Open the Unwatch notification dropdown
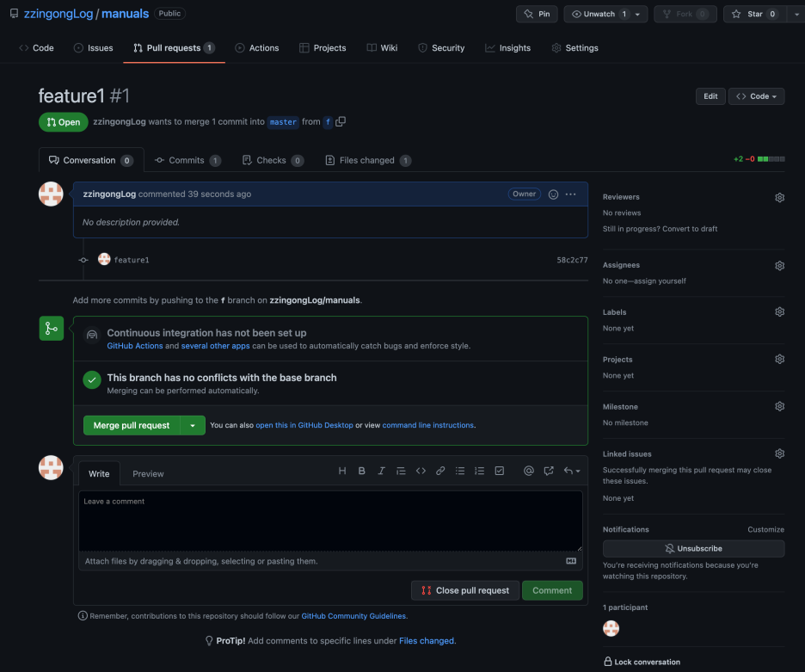 pyautogui.click(x=605, y=14)
